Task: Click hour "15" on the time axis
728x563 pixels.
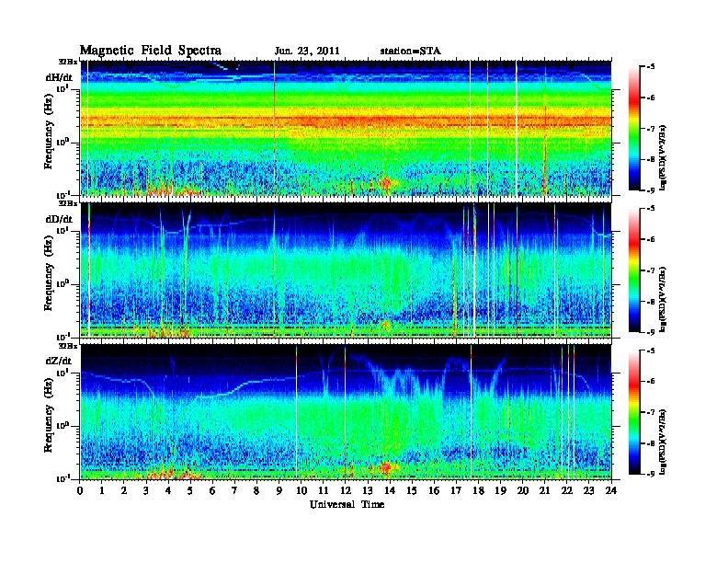Action: (x=412, y=490)
